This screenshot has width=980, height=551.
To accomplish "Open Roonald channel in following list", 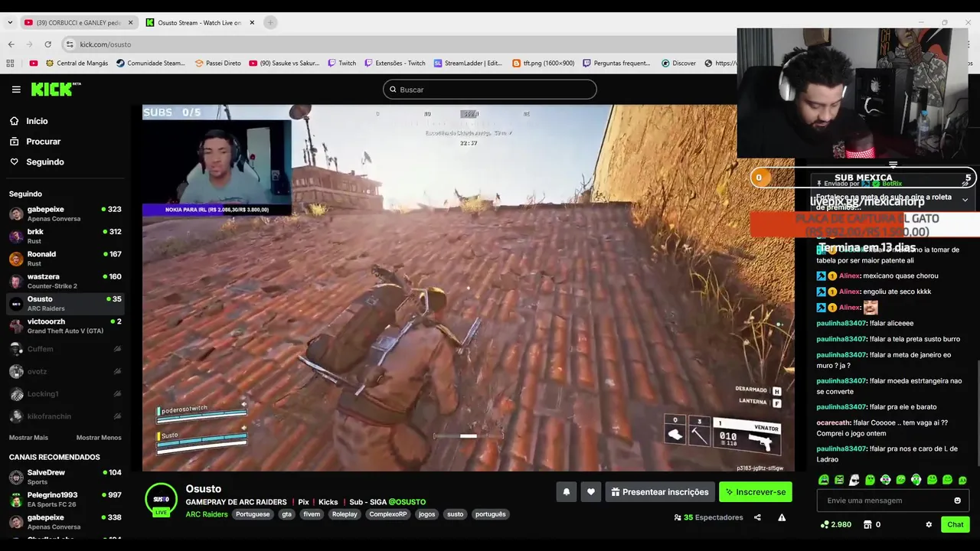I will tap(65, 258).
